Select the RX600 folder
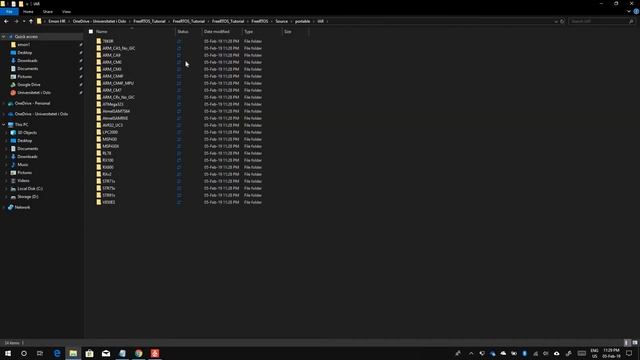640x360 pixels. 108,167
